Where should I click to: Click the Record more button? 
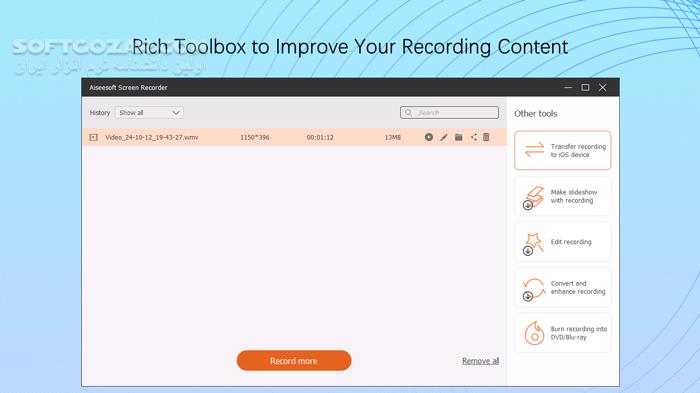[x=294, y=360]
